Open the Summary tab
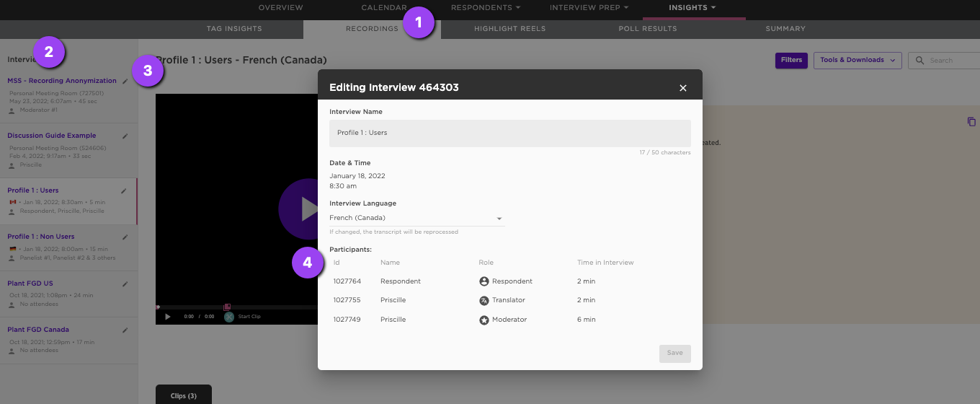 coord(785,29)
